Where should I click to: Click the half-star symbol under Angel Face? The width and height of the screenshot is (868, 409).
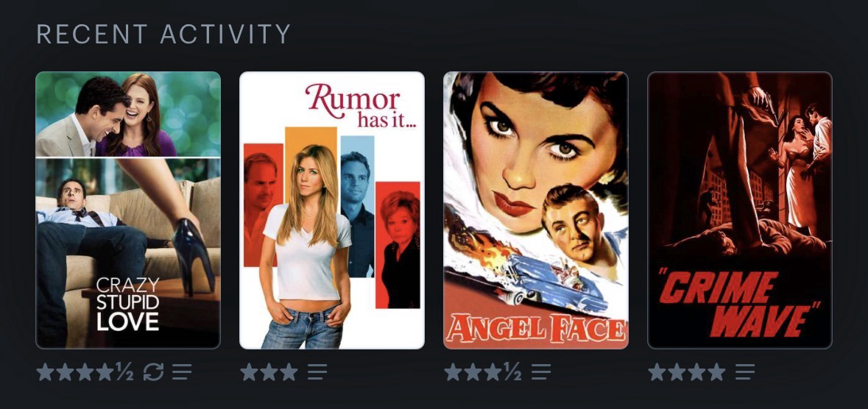point(513,372)
